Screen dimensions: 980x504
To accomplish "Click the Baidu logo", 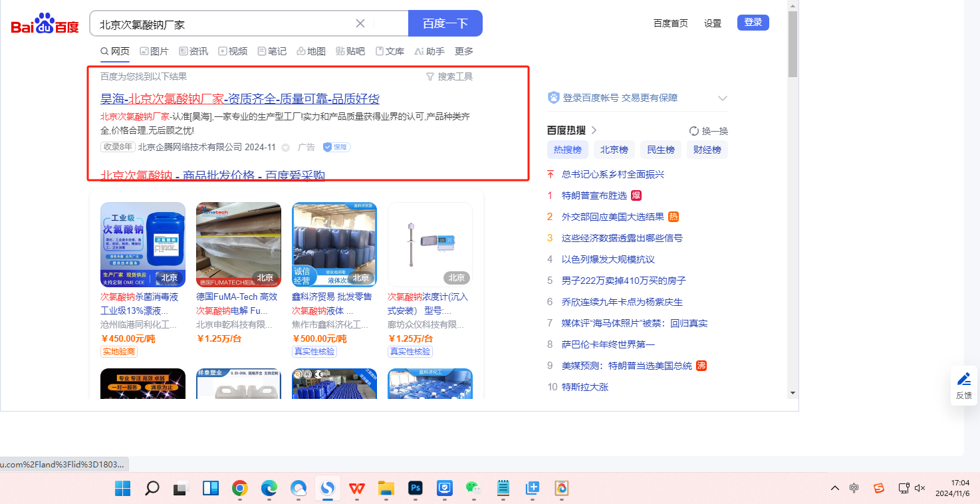I will (x=45, y=24).
